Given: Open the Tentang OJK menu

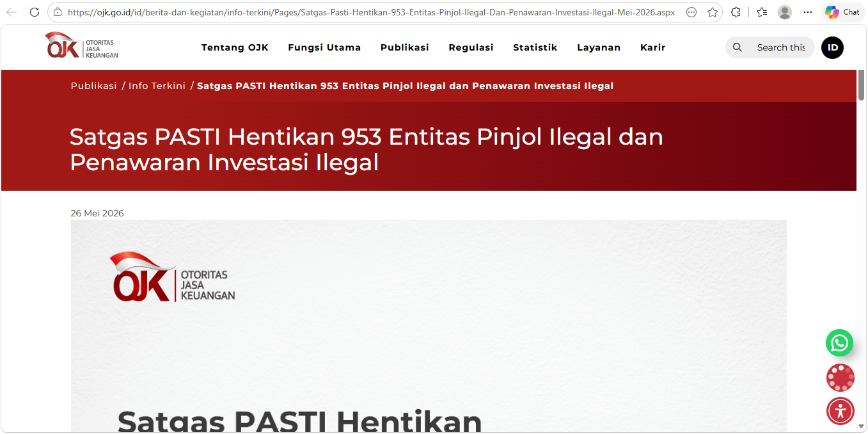Looking at the screenshot, I should (235, 47).
